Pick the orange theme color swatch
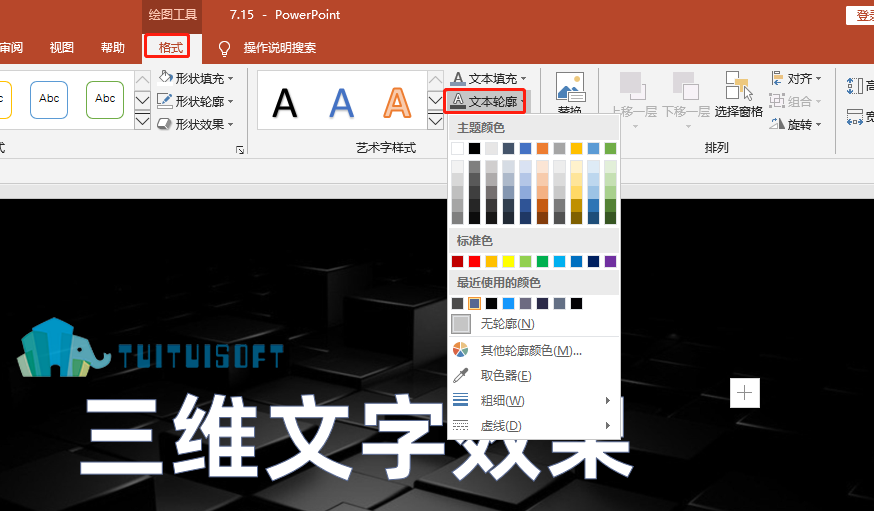The width and height of the screenshot is (874, 511). [542, 148]
